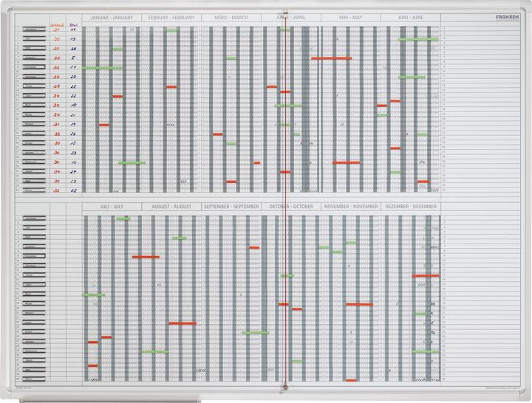The width and height of the screenshot is (532, 403).
Task: Click the green strip in September
Action: 256,332
